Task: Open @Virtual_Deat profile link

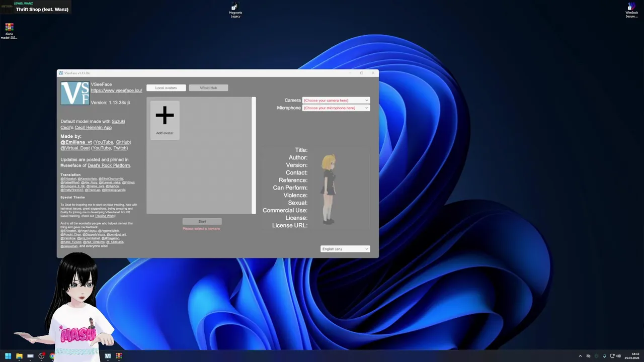Action: pos(75,148)
